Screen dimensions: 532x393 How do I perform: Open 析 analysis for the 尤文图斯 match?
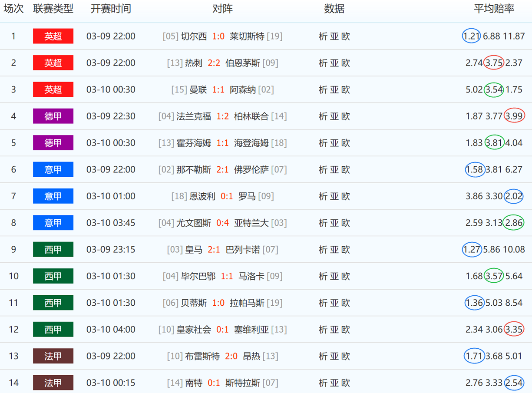323,223
